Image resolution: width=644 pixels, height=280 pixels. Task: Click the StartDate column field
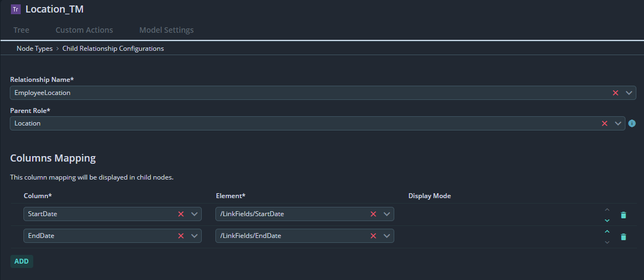tap(112, 214)
